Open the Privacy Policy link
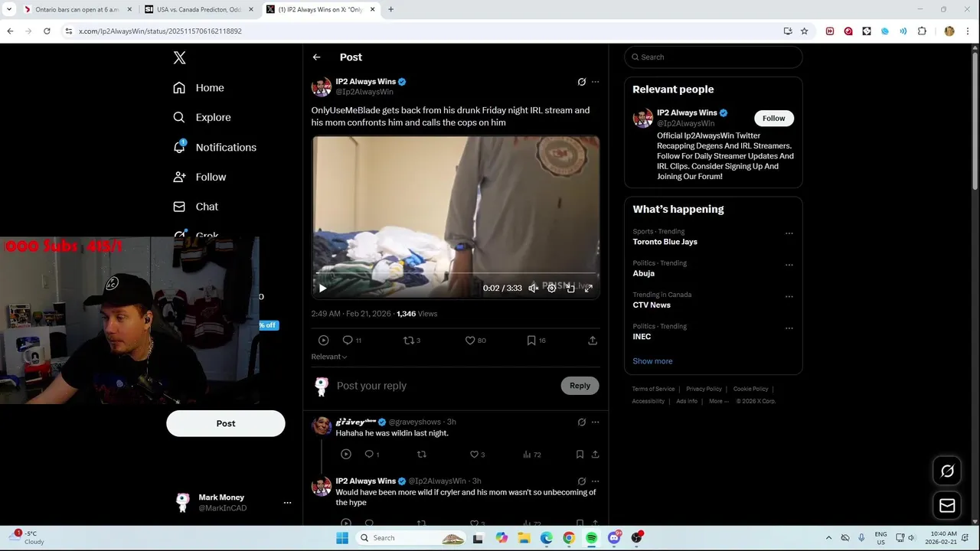This screenshot has height=551, width=980. click(x=704, y=389)
